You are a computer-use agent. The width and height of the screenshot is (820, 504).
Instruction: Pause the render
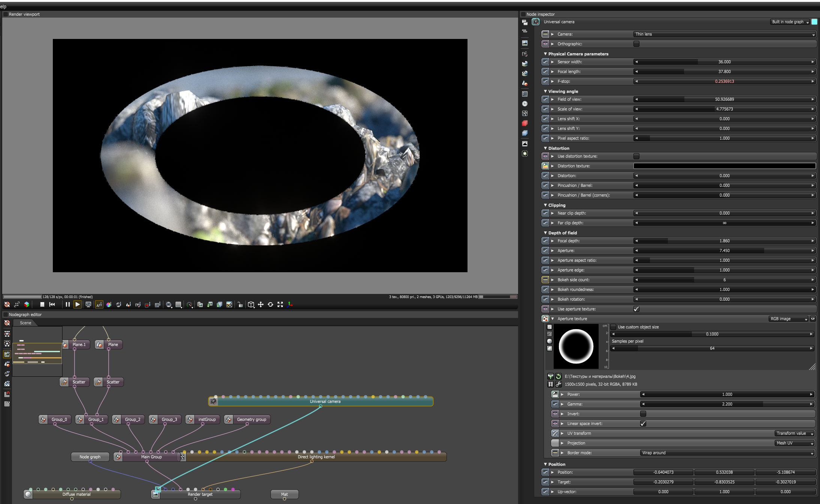(67, 304)
